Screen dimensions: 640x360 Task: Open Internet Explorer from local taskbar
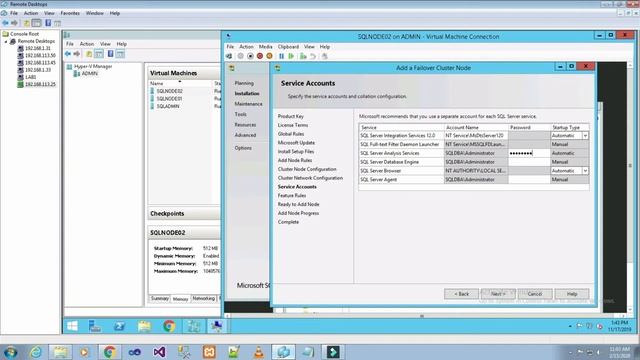(x=36, y=352)
